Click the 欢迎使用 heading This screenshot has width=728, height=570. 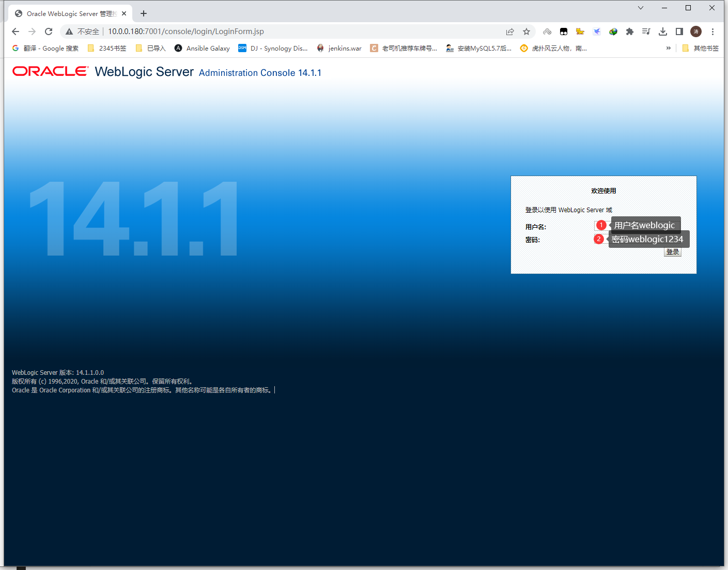click(x=603, y=191)
